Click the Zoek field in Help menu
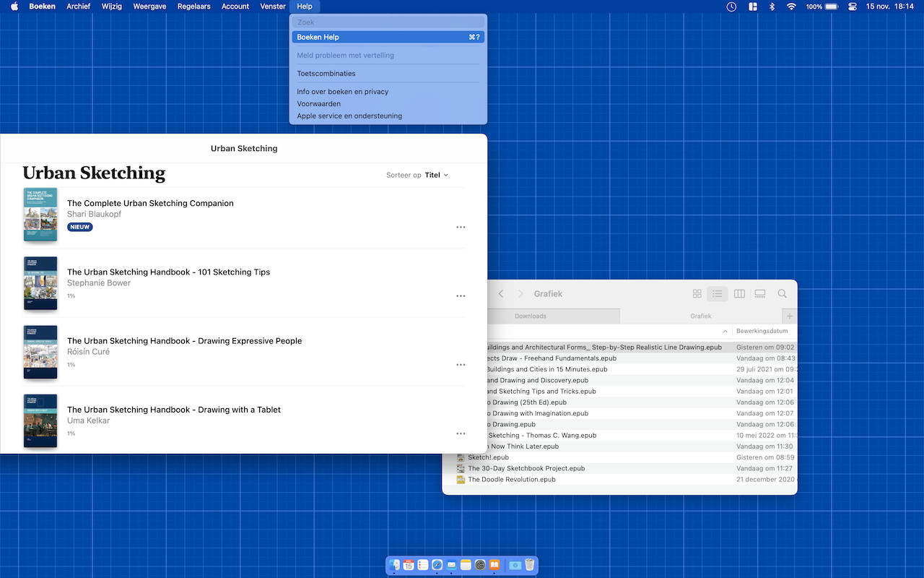924x578 pixels. click(388, 22)
